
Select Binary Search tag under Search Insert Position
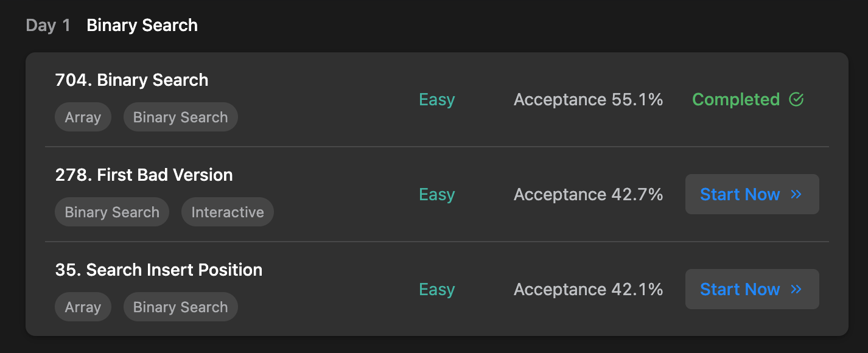click(180, 307)
